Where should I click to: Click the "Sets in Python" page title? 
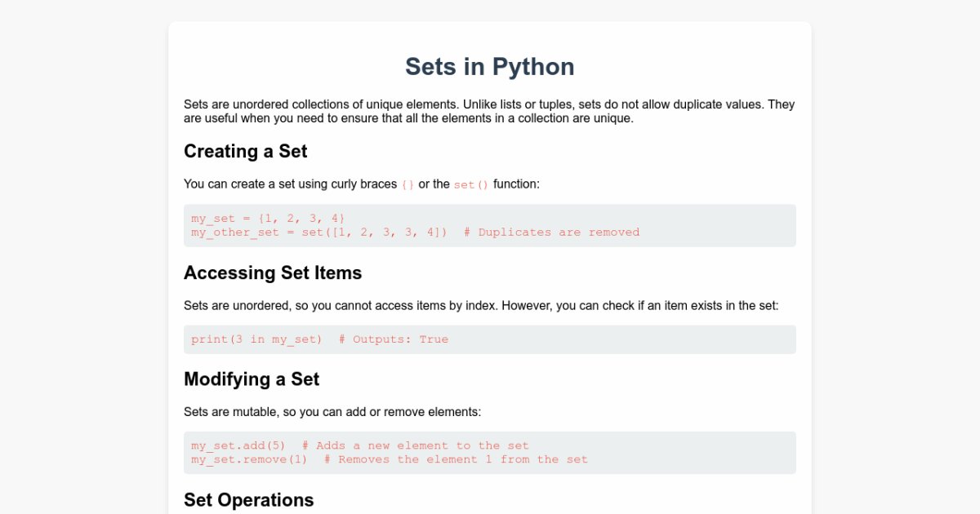[490, 67]
